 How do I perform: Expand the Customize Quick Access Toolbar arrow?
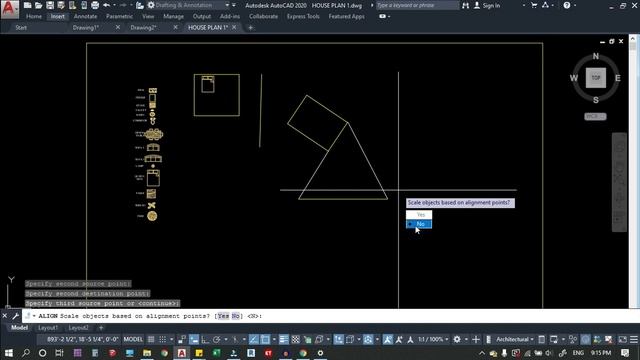coord(234,5)
